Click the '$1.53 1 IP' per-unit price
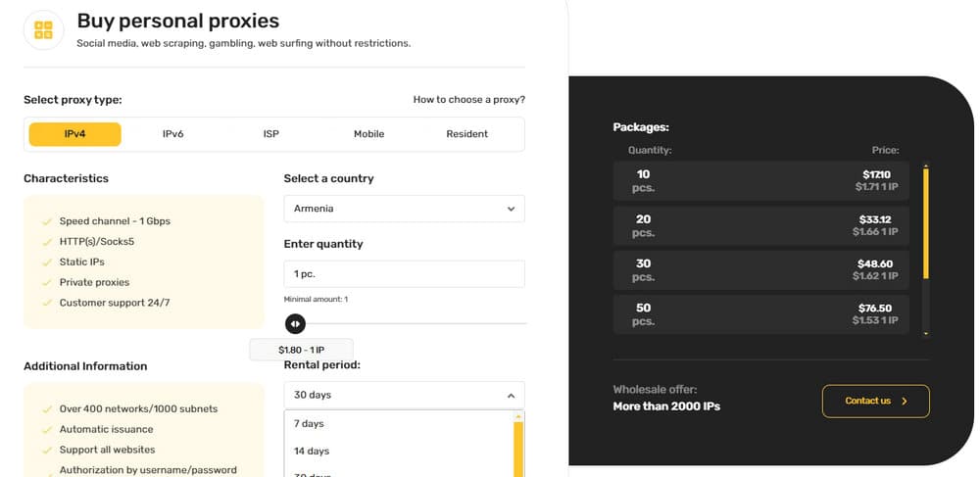Viewport: 980px width, 477px height. (x=875, y=320)
